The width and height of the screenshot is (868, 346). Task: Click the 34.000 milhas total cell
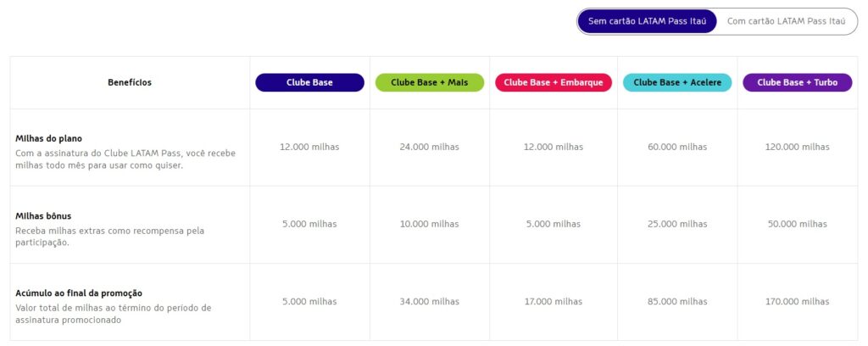pyautogui.click(x=430, y=301)
